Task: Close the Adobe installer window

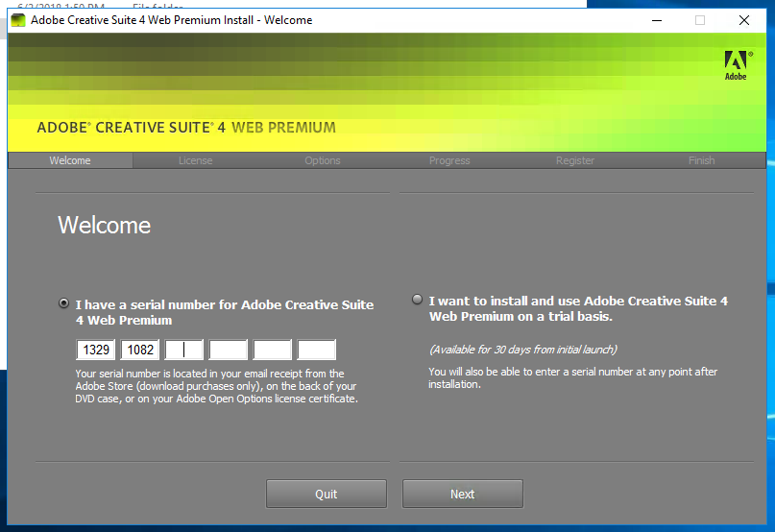Action: [x=744, y=20]
